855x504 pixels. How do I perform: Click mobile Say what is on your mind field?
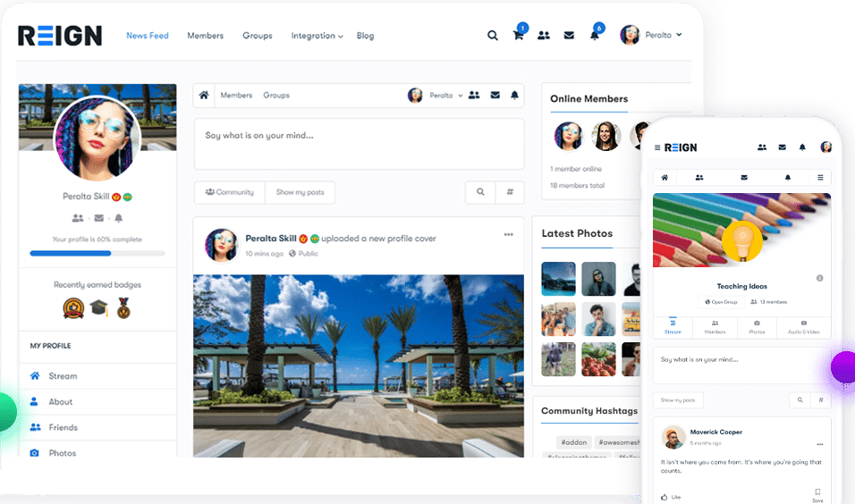point(741,365)
